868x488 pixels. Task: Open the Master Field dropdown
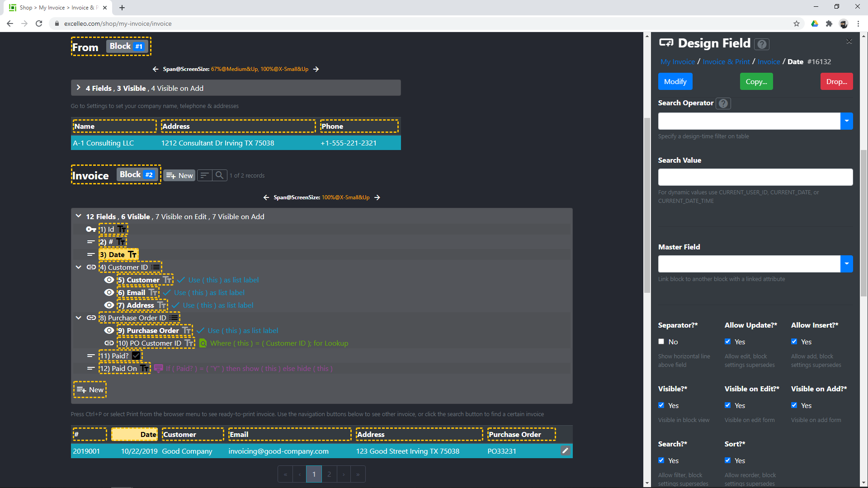point(846,264)
